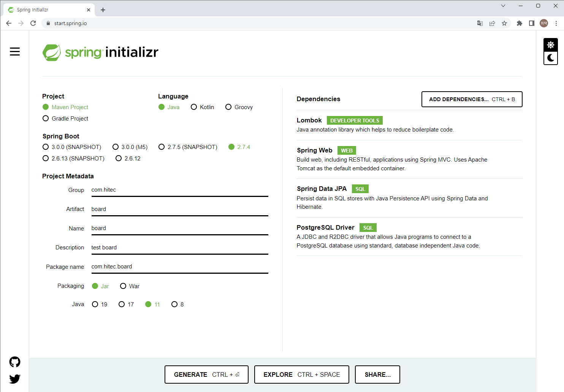Open Chrome three-dot menu
Screen dimensions: 564x392
(556, 23)
